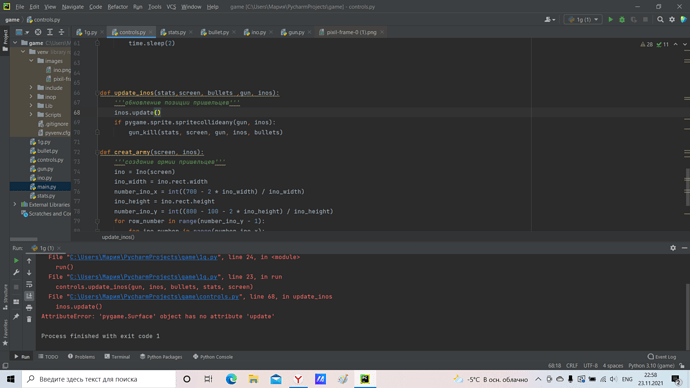Image resolution: width=690 pixels, height=388 pixels.
Task: Open Python Console tool window
Action: 213,357
